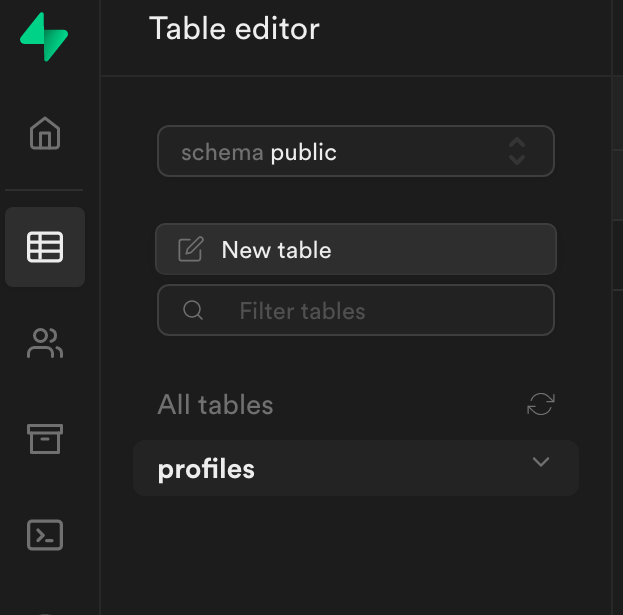Open the Home page icon
The width and height of the screenshot is (623, 615).
click(x=45, y=133)
